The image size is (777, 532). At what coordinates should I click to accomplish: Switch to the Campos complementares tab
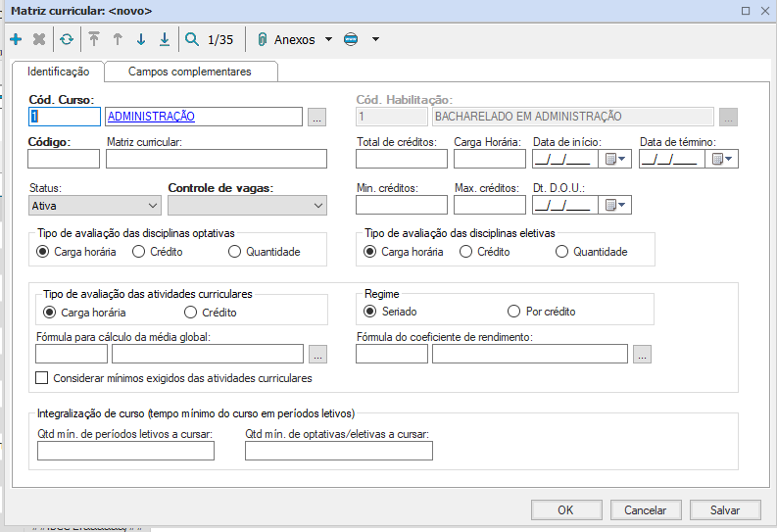[190, 72]
